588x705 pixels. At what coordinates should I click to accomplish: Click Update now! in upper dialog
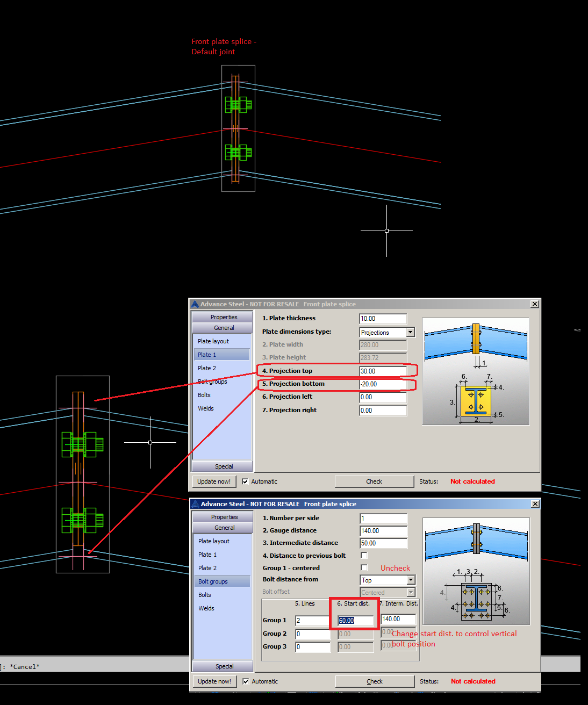(214, 481)
